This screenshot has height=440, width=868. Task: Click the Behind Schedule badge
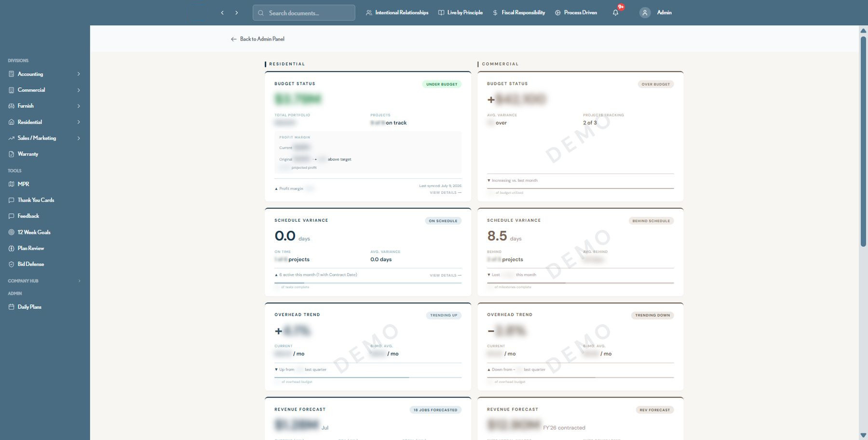click(x=651, y=221)
